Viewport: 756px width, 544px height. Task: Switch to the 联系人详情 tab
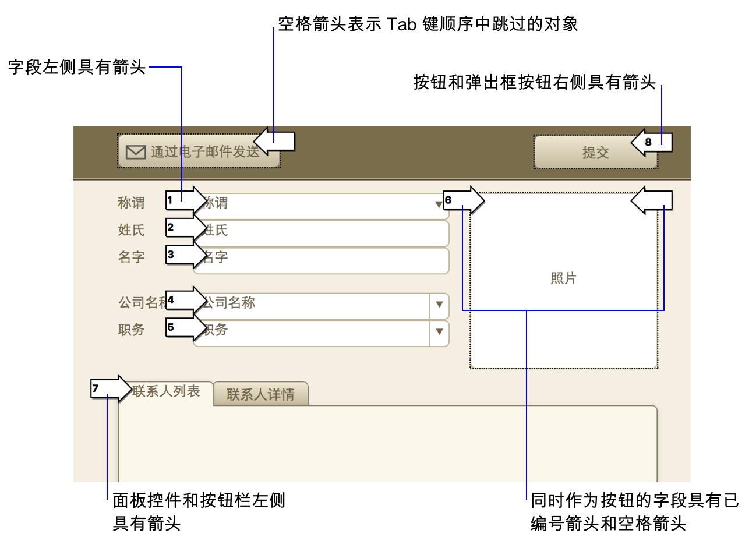pyautogui.click(x=260, y=394)
